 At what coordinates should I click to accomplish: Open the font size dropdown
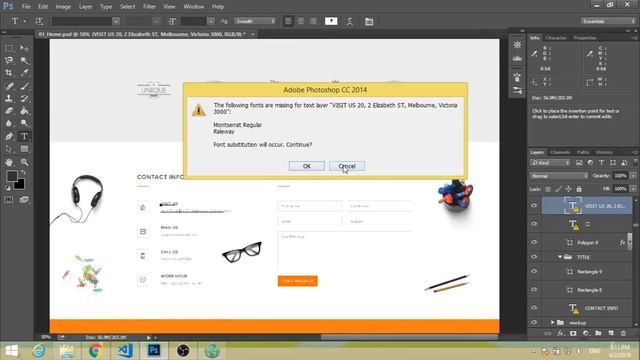[x=211, y=21]
